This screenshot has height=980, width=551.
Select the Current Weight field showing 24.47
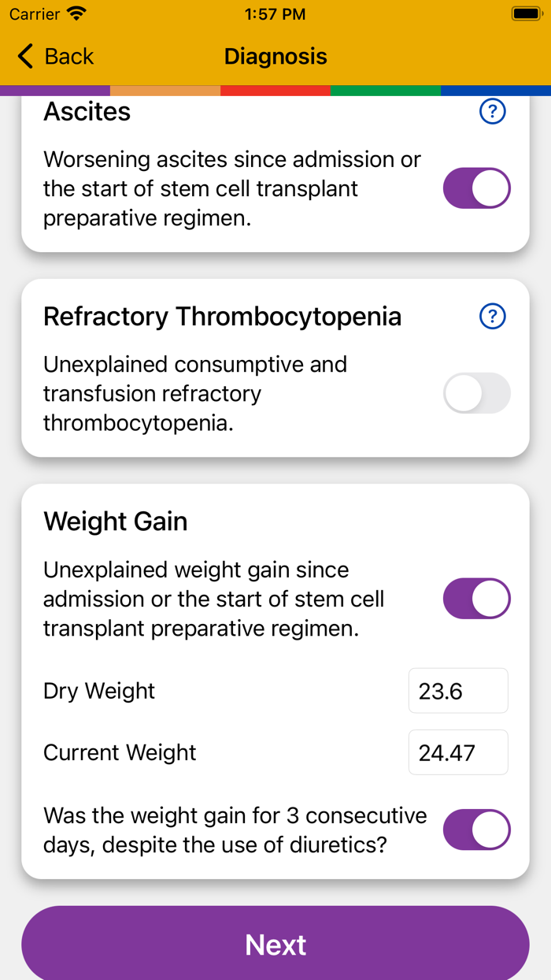[458, 752]
